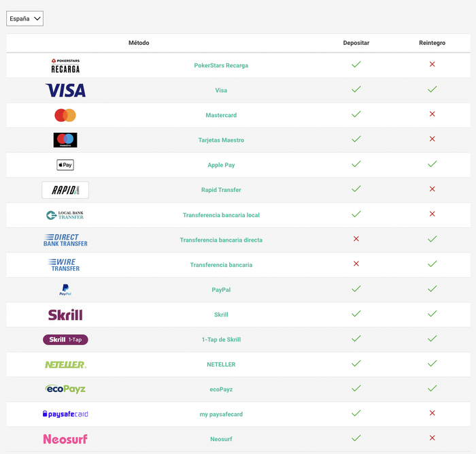Click the PayPal logo icon
The image size is (476, 454).
(65, 290)
